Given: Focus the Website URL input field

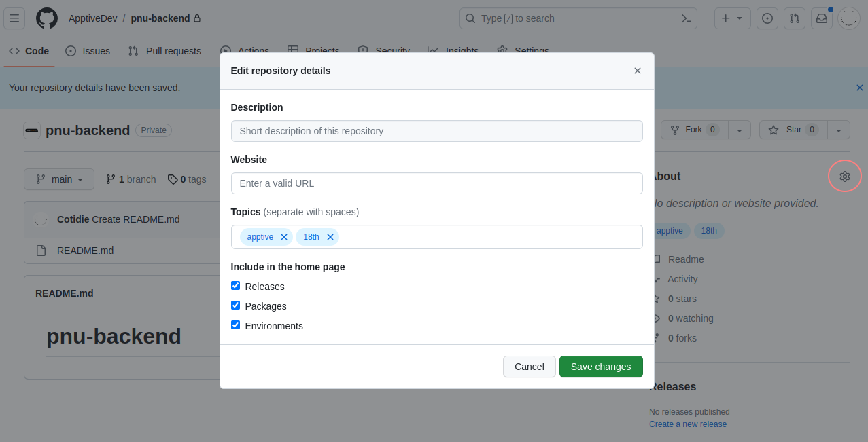Looking at the screenshot, I should [437, 183].
